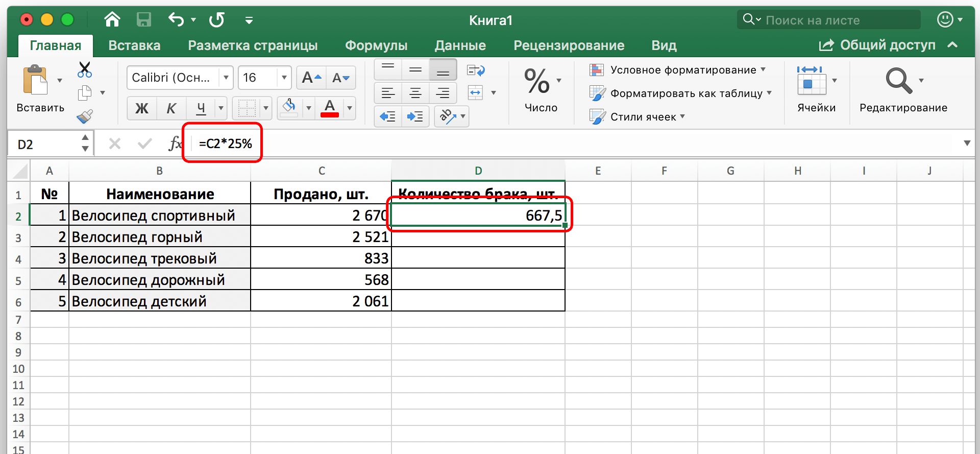Open the font name Calibri combo box

pyautogui.click(x=180, y=78)
